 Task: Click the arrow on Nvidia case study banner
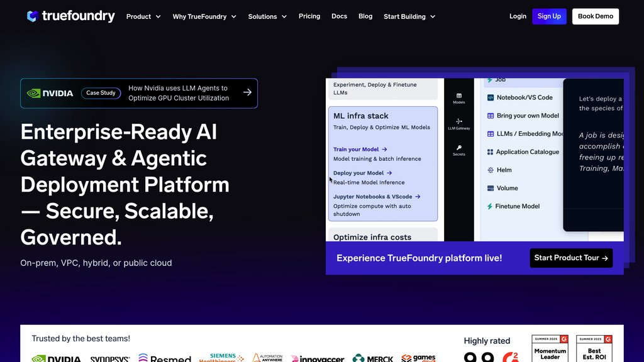247,93
